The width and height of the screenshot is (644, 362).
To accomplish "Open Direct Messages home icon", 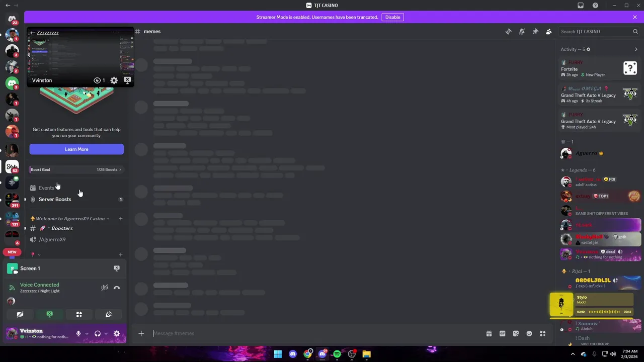I will (x=12, y=19).
